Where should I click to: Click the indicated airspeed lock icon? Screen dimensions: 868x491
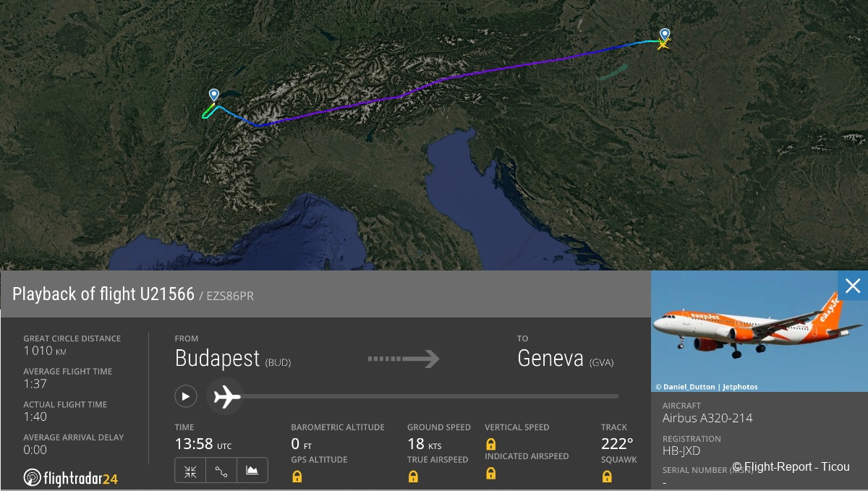[490, 473]
